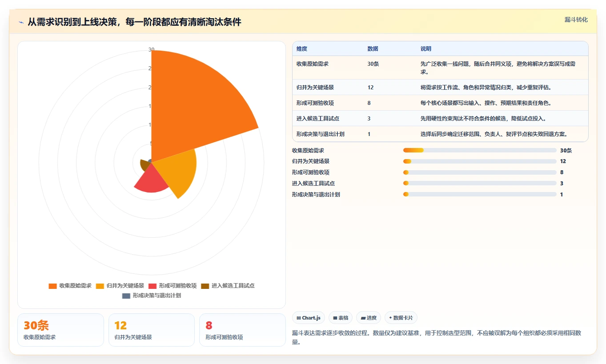The height and width of the screenshot is (364, 606).
Task: Click the value 3 beside 进入候选工具试点 progress bar
Action: tap(562, 183)
